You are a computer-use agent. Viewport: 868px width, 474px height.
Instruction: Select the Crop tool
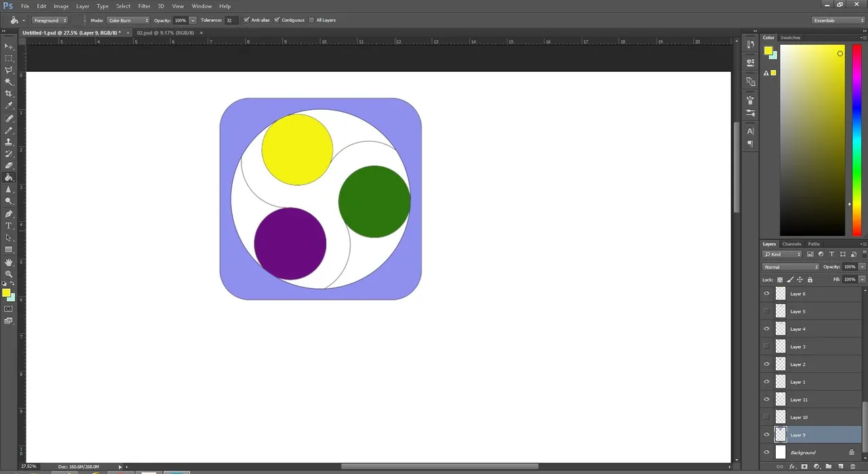(9, 94)
